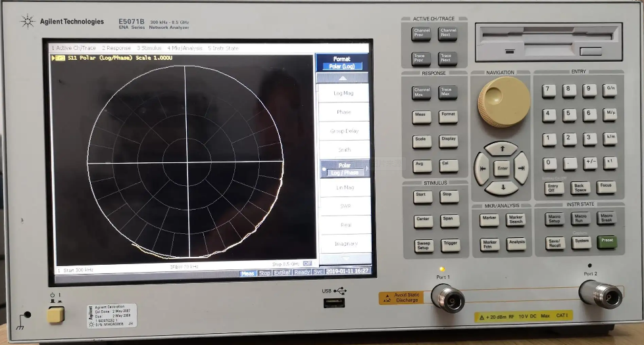Select the left arrow navigation key

(482, 169)
